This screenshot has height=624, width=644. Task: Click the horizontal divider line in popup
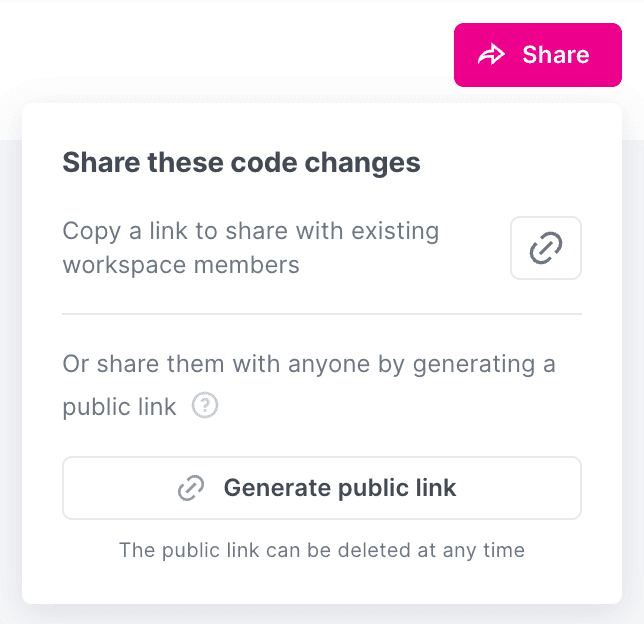(x=321, y=313)
